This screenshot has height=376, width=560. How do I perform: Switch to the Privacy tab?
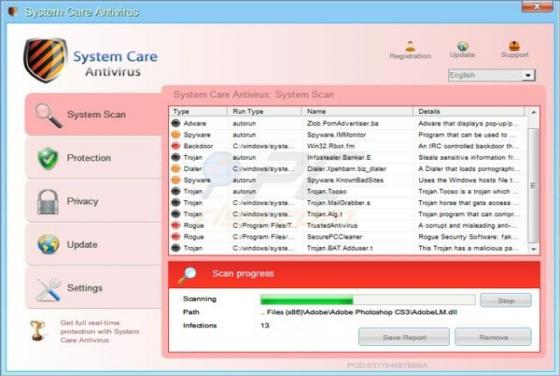coord(94,201)
